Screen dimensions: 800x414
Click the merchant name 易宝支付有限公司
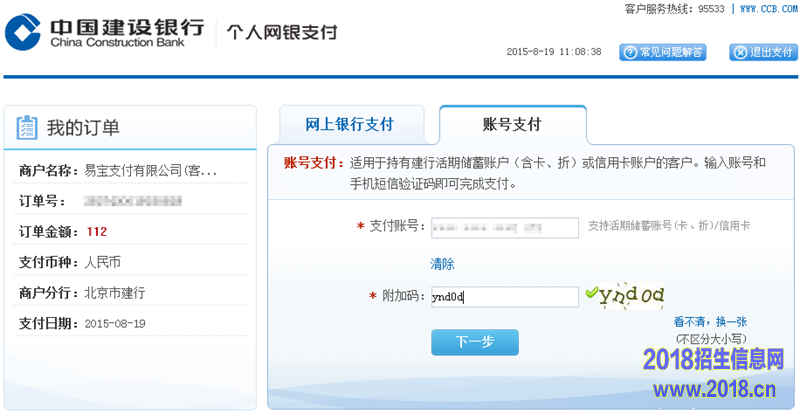point(150,171)
